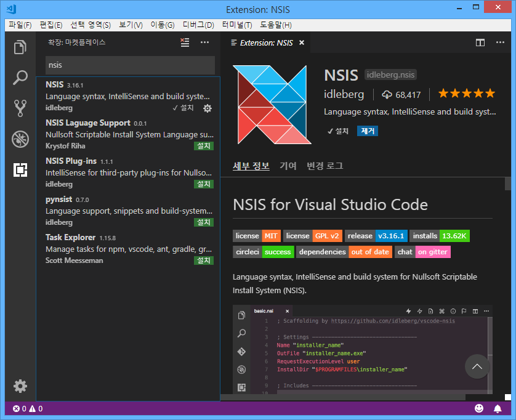Click the scroll-to-top arrow button

click(477, 366)
